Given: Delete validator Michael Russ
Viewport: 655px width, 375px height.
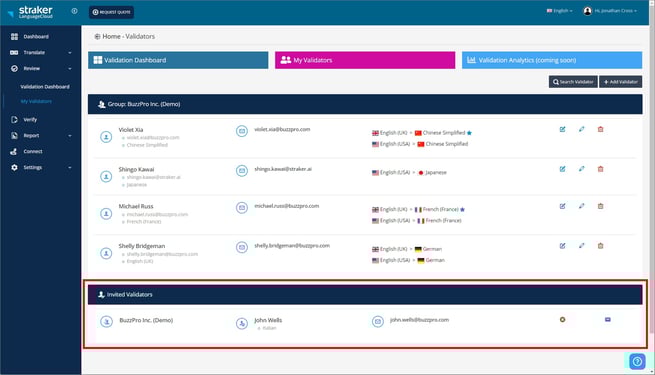Looking at the screenshot, I should pyautogui.click(x=600, y=206).
